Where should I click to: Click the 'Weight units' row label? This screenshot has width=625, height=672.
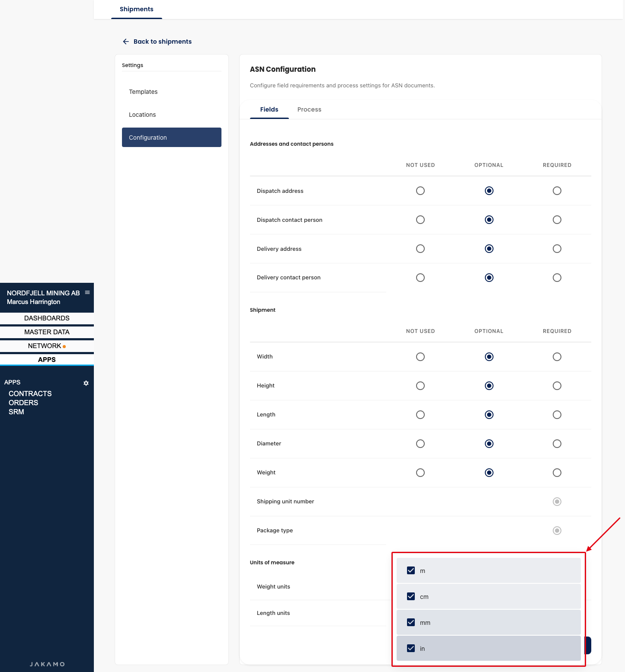[273, 587]
